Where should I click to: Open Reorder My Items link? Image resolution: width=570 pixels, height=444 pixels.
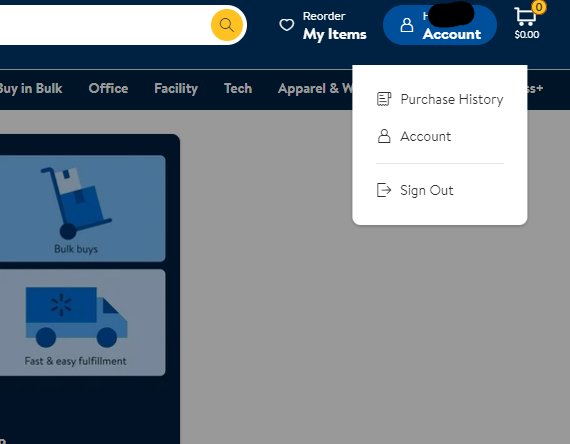[334, 25]
